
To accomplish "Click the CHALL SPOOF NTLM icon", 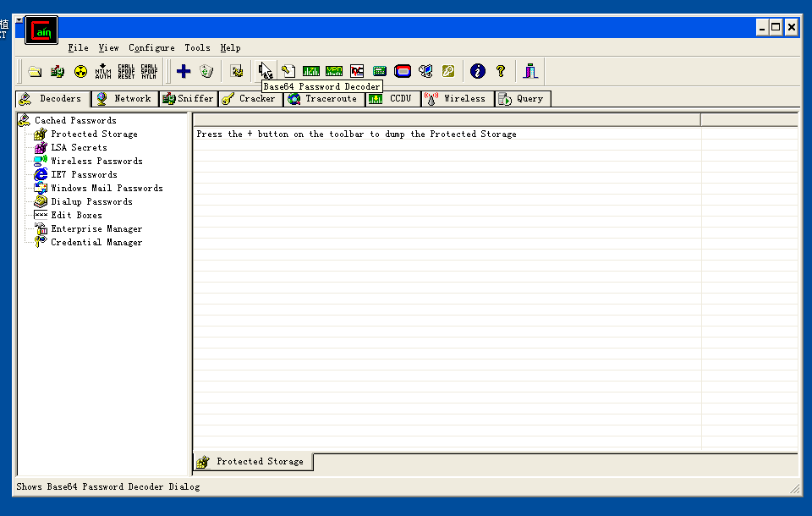I will tap(149, 72).
